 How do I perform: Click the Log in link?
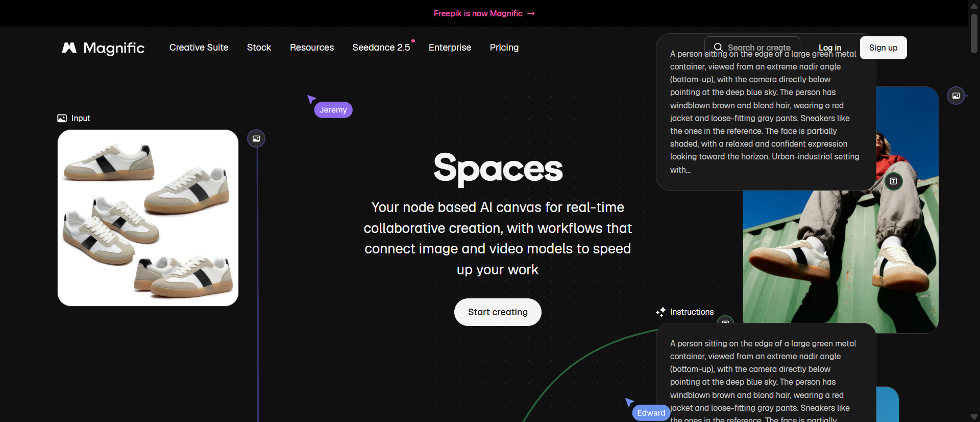click(830, 48)
